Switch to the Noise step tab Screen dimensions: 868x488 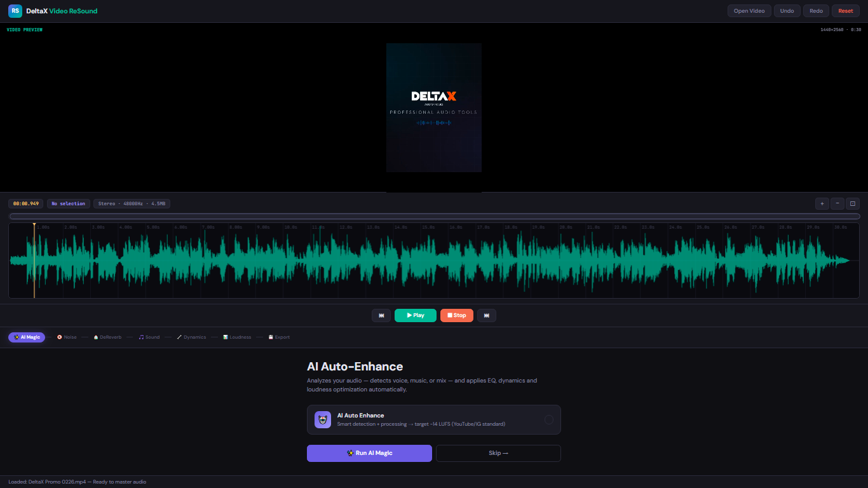click(x=67, y=337)
